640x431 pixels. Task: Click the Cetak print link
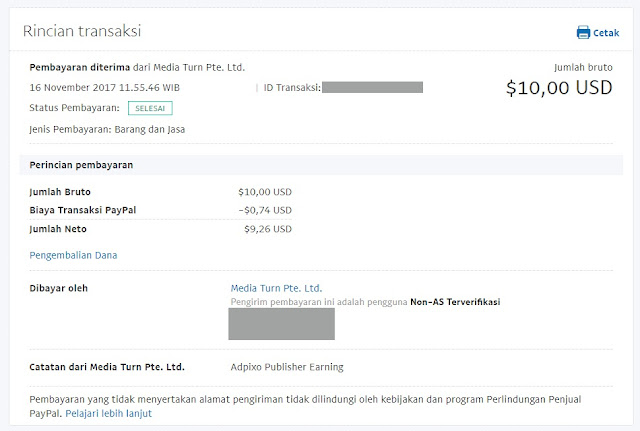click(x=606, y=33)
